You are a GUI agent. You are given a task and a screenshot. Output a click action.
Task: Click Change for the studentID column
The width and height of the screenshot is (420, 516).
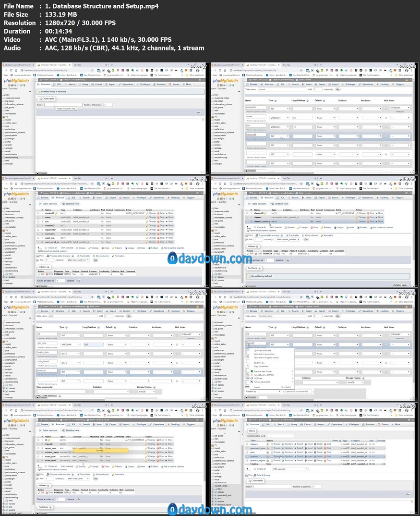[152, 213]
